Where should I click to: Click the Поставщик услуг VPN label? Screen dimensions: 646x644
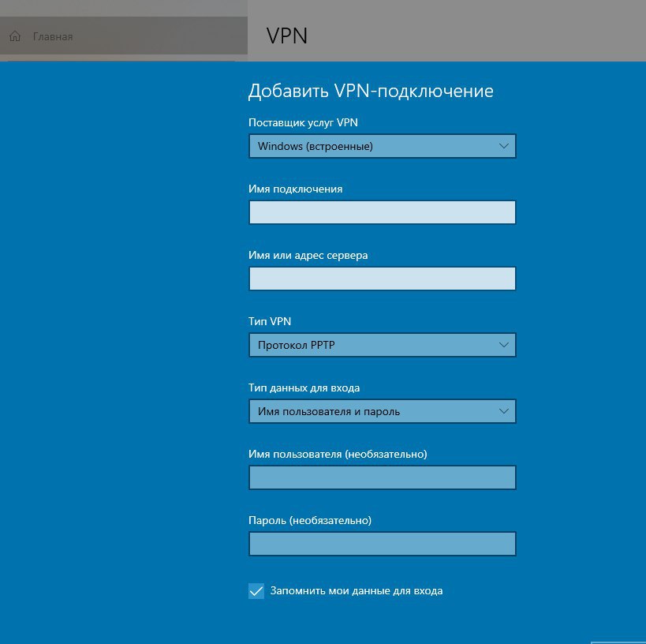click(303, 122)
